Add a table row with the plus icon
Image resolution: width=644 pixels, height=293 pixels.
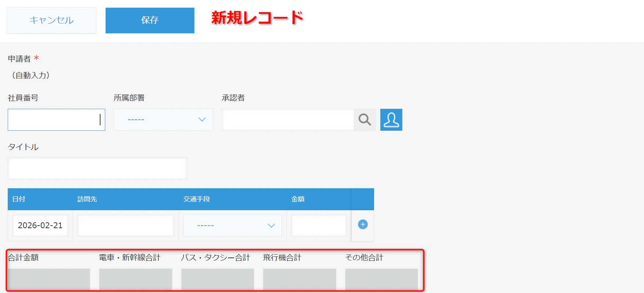pos(363,225)
